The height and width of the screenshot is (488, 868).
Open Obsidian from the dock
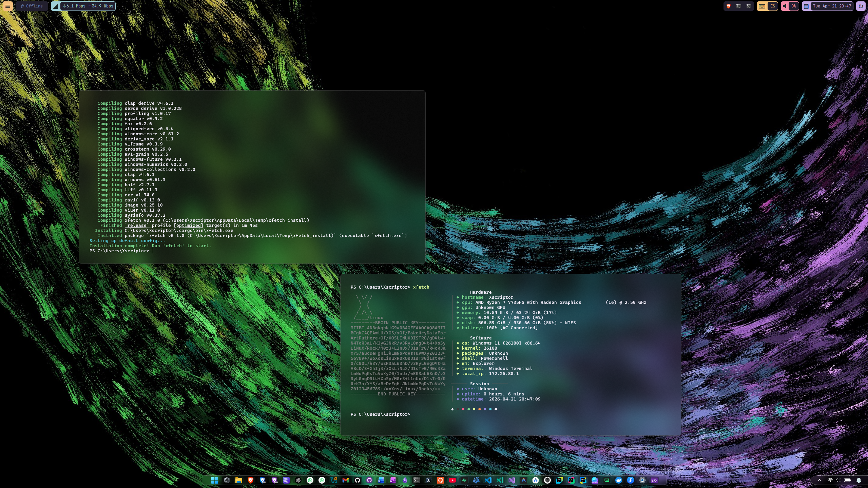[405, 480]
